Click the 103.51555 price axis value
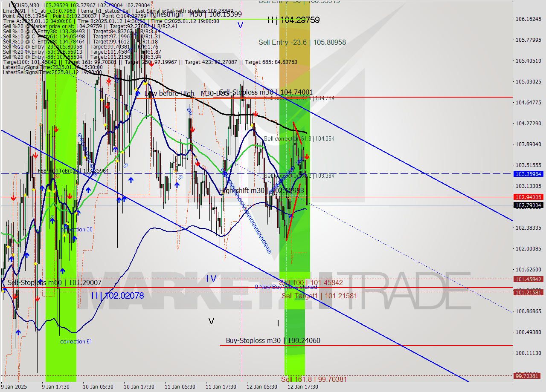546x392 pixels. [528, 165]
